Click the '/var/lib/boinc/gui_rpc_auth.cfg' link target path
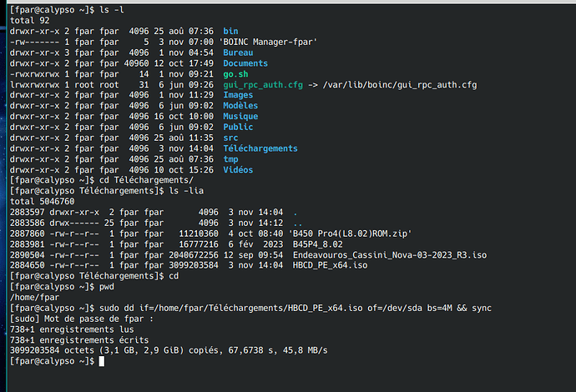Viewport: 576px width, 392px height. 400,85
